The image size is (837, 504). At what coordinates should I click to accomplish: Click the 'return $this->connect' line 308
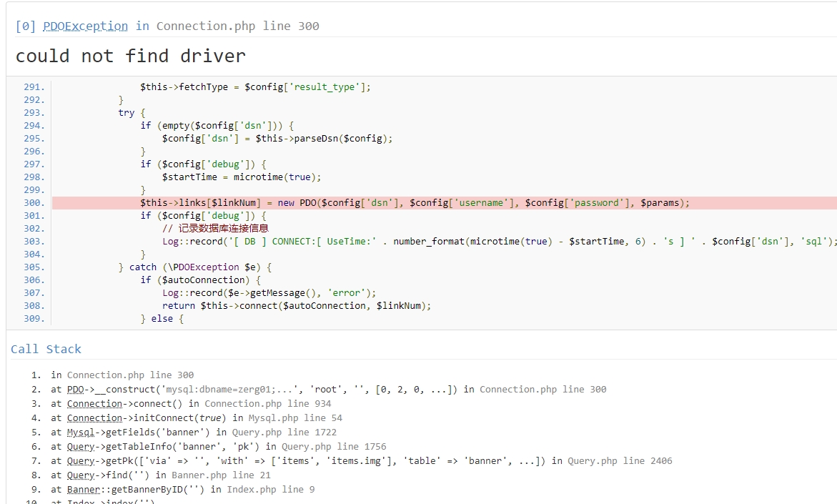[x=296, y=306]
